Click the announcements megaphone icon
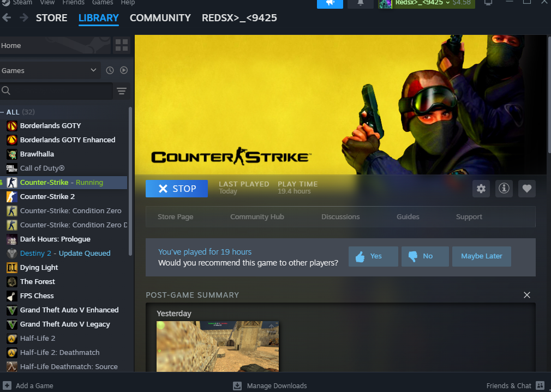This screenshot has width=551, height=392. tap(330, 3)
